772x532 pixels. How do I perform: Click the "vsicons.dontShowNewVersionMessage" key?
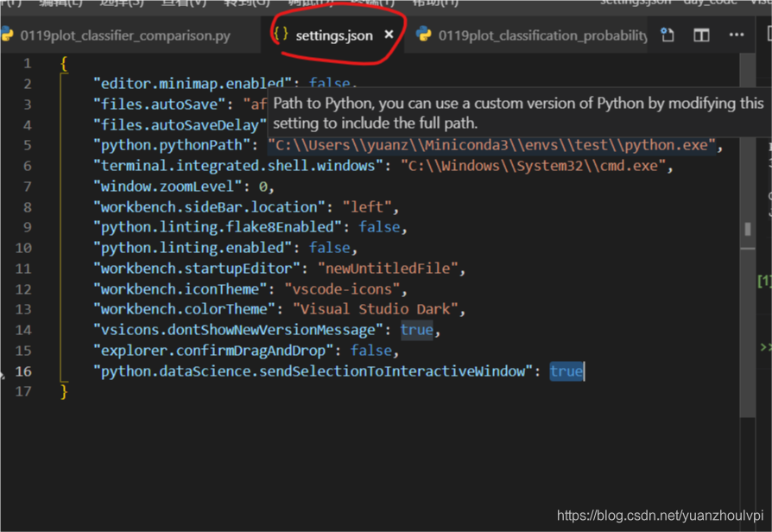tap(237, 330)
